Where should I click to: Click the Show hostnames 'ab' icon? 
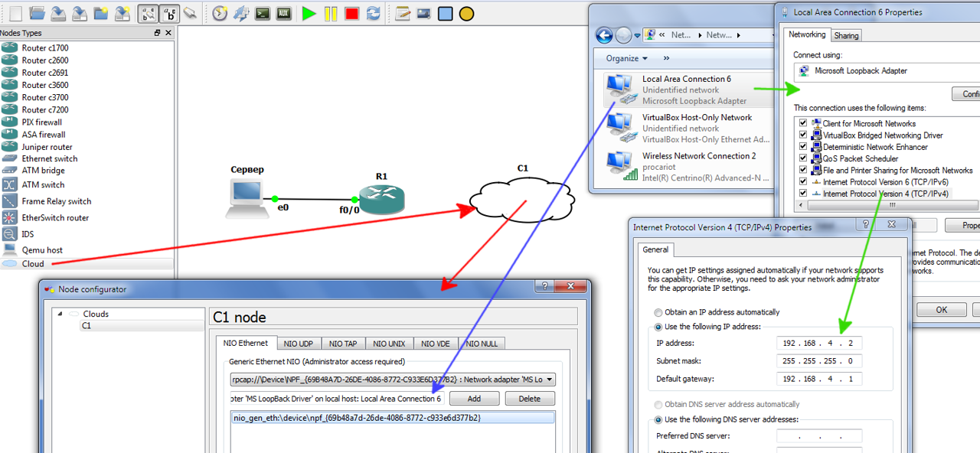(170, 13)
